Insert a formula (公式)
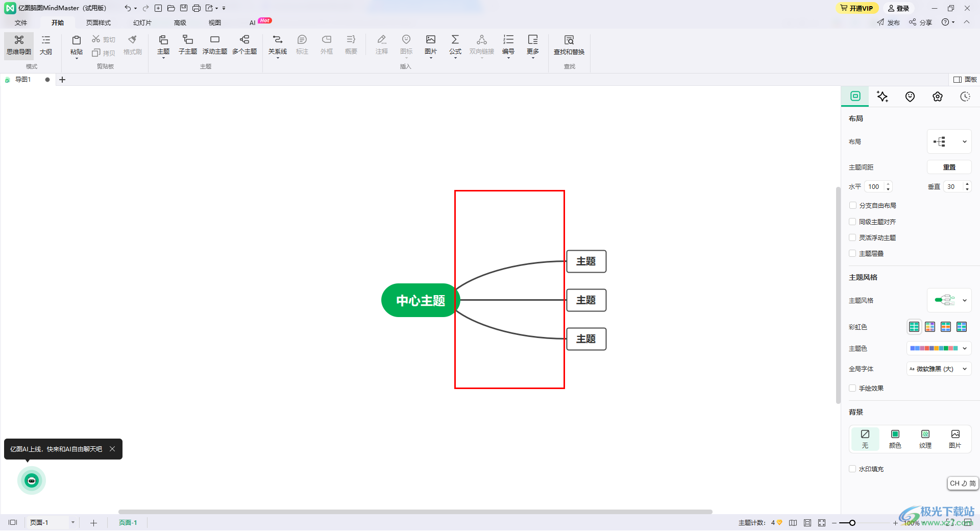 click(x=455, y=45)
